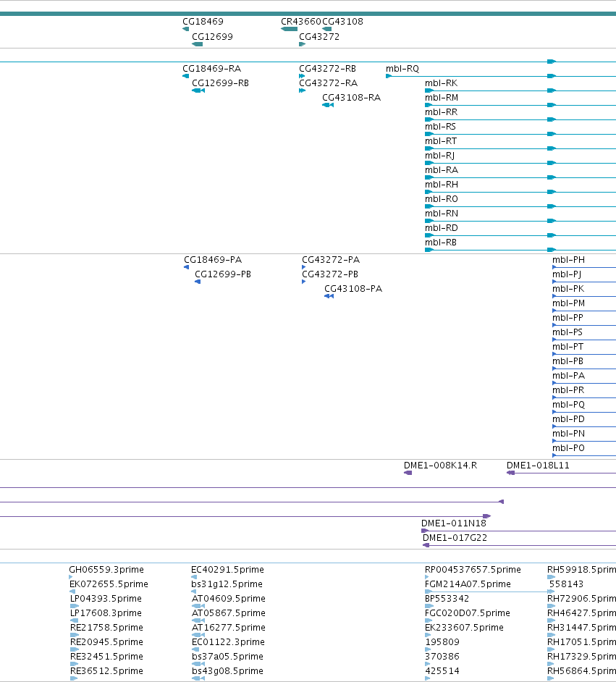Select transcript CG12699-RB
The height and width of the screenshot is (682, 616).
[220, 83]
